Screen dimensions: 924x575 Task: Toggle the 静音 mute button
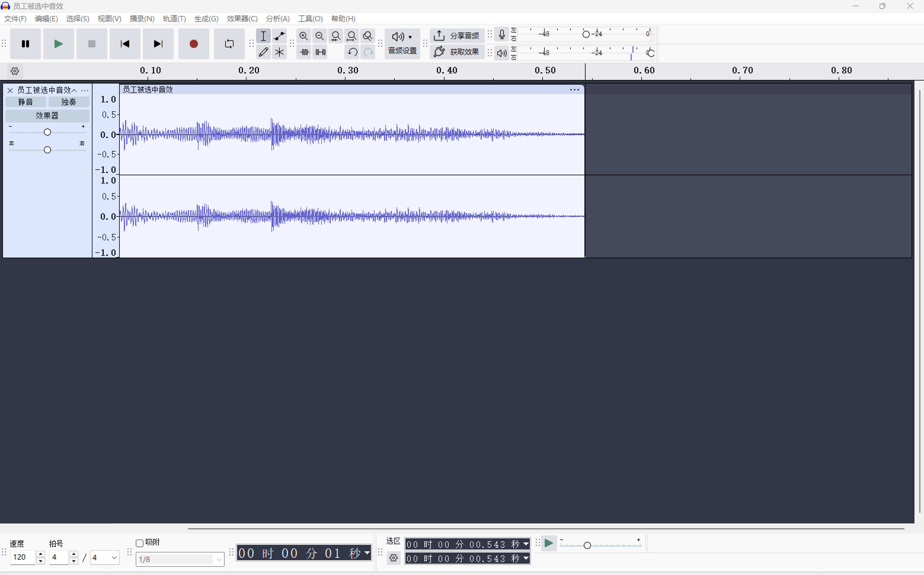click(x=25, y=102)
